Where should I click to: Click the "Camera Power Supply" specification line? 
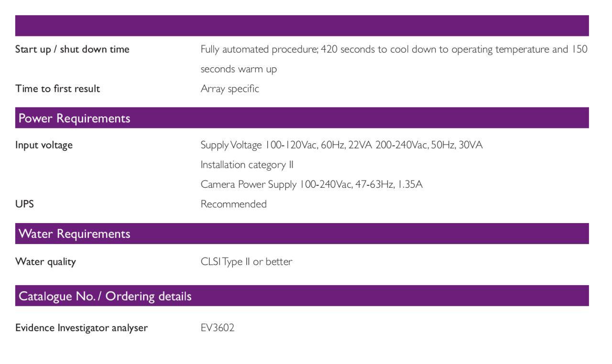311,184
